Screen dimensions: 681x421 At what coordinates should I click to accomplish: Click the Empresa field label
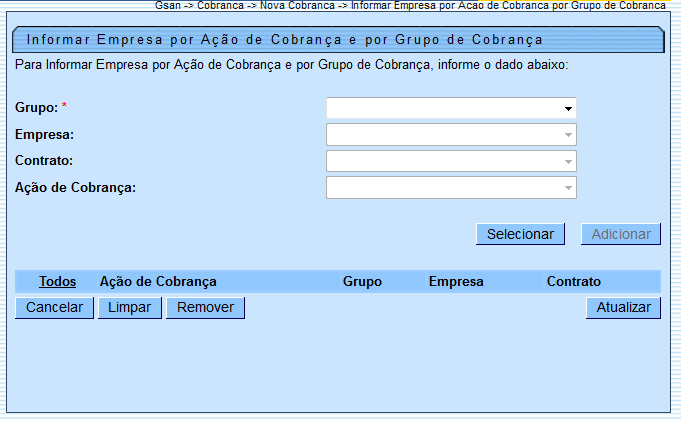(45, 134)
